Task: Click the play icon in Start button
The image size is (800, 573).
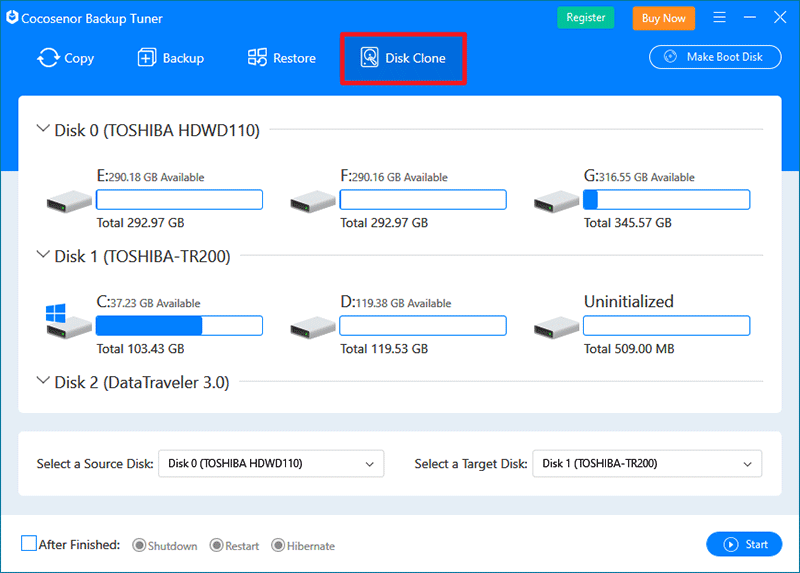Action: pos(731,544)
